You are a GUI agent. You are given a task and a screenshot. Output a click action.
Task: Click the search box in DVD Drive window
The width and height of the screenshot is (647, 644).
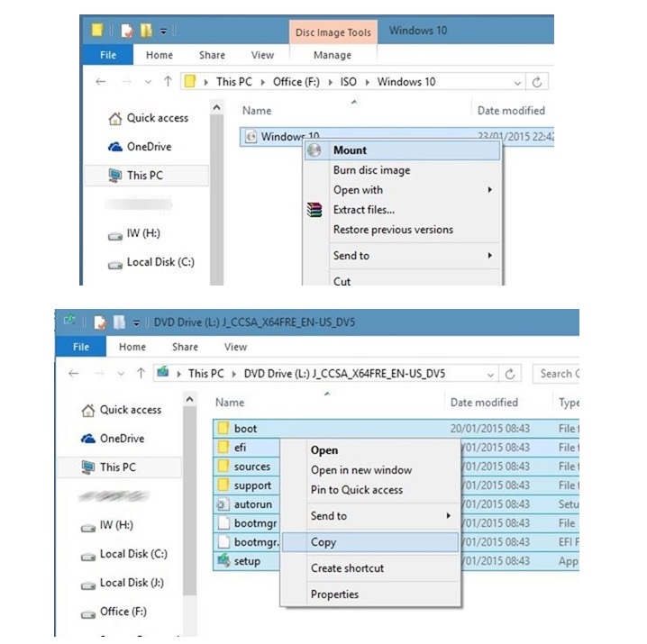(x=556, y=374)
